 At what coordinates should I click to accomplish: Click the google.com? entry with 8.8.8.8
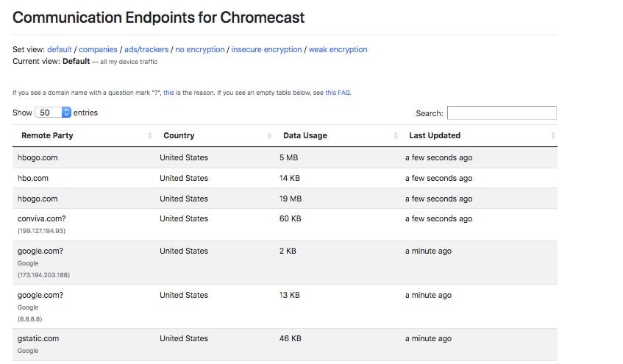(40, 295)
